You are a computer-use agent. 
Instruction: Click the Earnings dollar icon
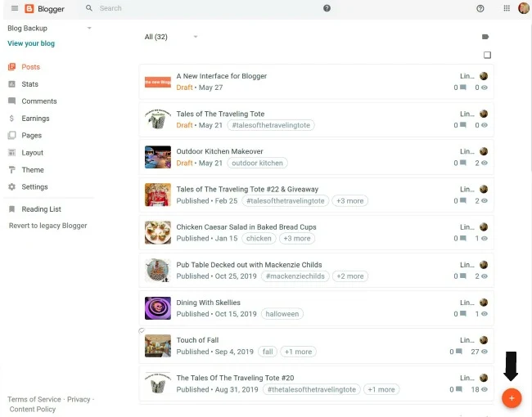(12, 119)
